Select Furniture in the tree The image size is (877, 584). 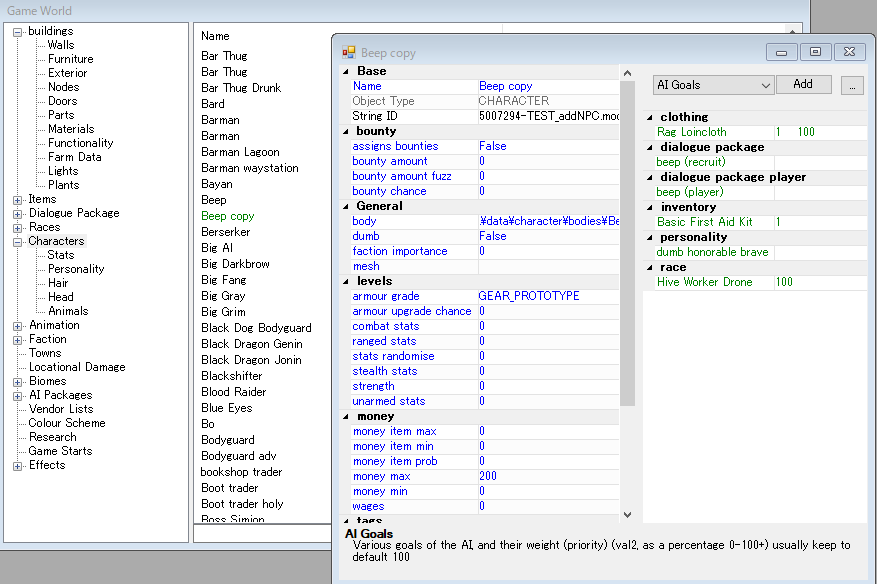tap(70, 59)
